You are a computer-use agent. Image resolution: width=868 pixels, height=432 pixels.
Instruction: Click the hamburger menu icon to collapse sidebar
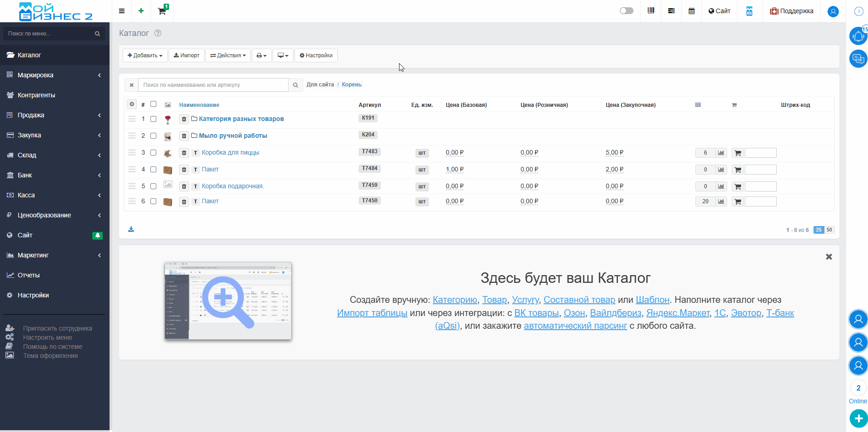[122, 11]
